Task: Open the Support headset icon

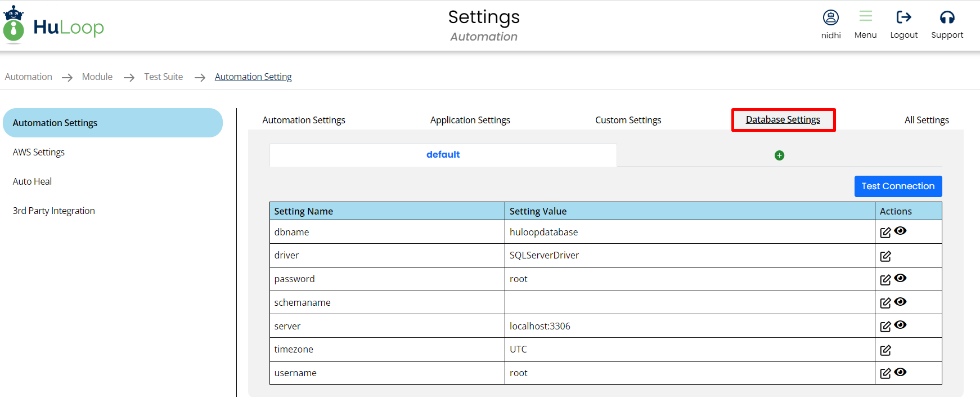Action: pyautogui.click(x=947, y=17)
